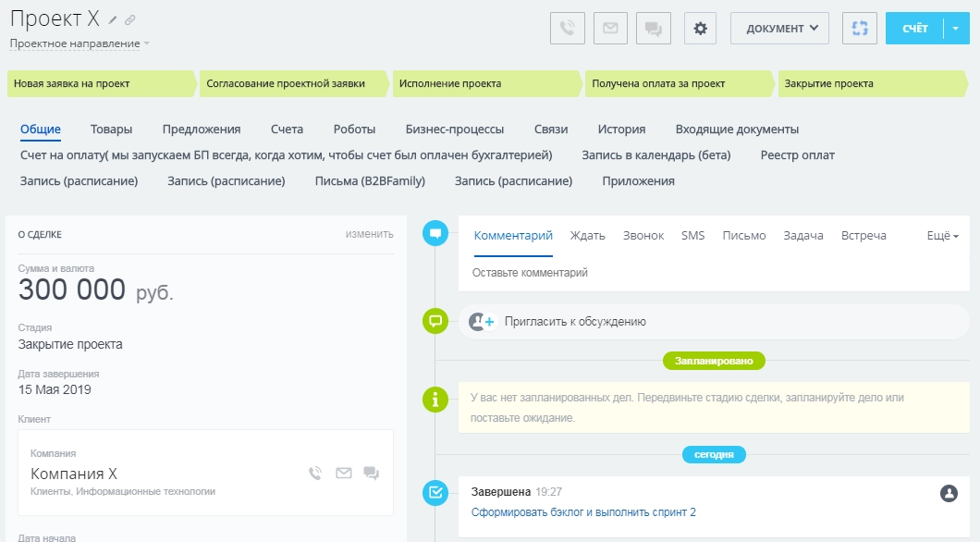Click user avatar on completed task entry

[x=949, y=493]
